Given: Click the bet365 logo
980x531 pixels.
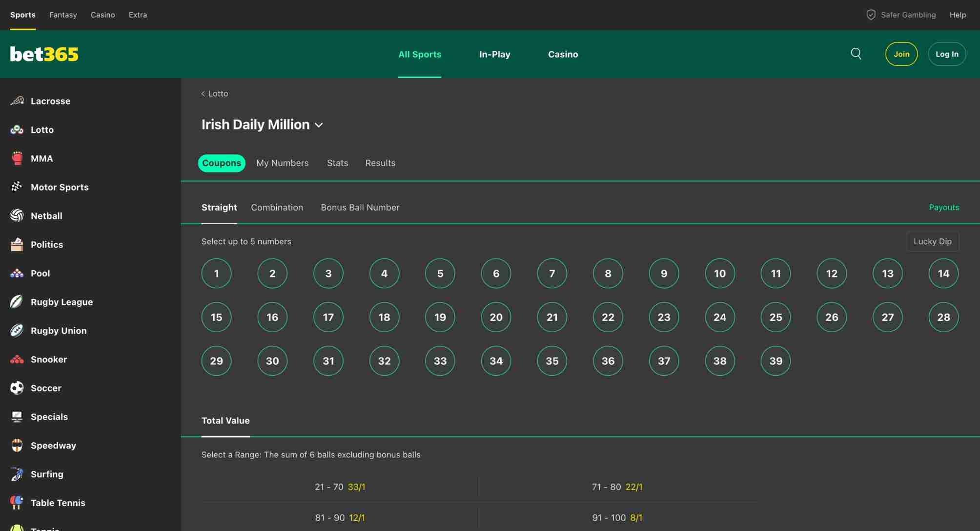Looking at the screenshot, I should pos(44,54).
